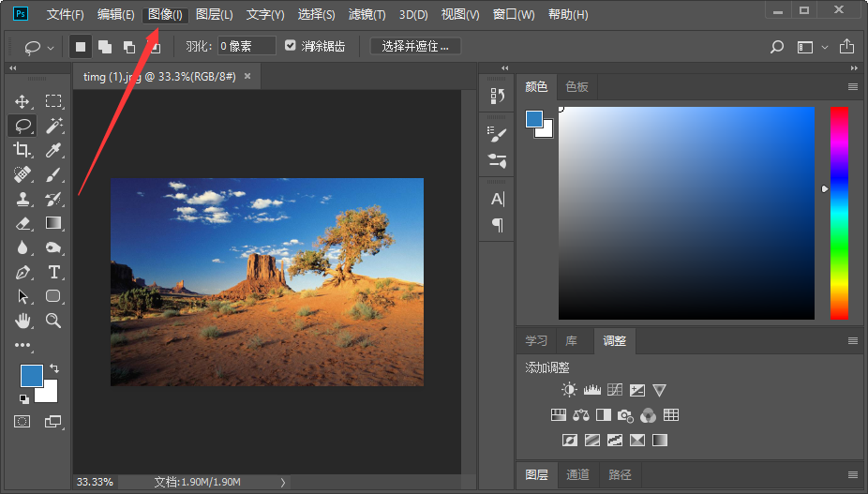Select the Pen tool

pos(22,272)
